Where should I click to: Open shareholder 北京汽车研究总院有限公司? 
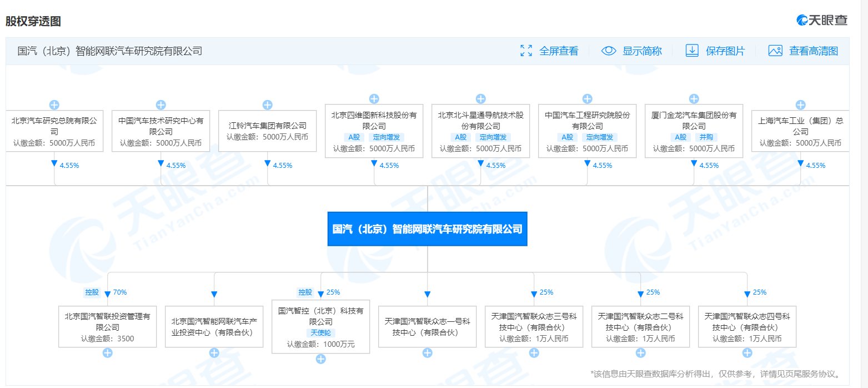point(54,131)
